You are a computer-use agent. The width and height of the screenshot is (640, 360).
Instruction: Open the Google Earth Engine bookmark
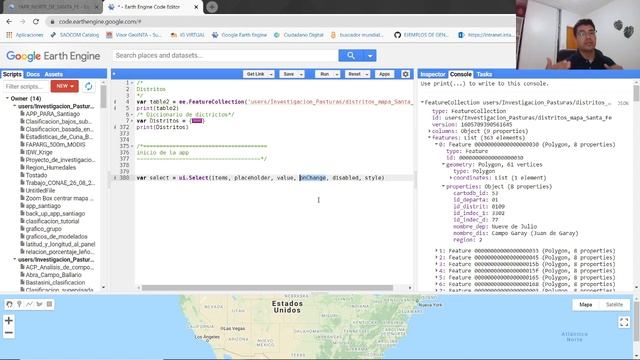point(239,35)
